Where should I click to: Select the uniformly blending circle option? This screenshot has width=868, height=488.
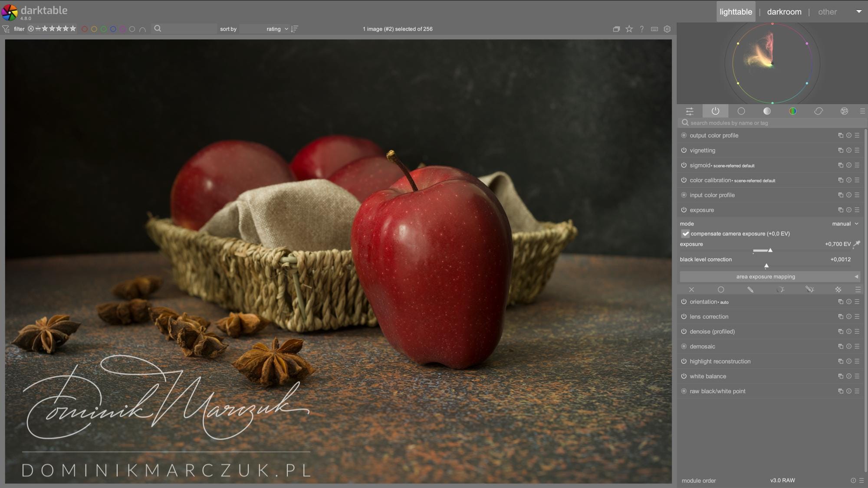(x=721, y=289)
